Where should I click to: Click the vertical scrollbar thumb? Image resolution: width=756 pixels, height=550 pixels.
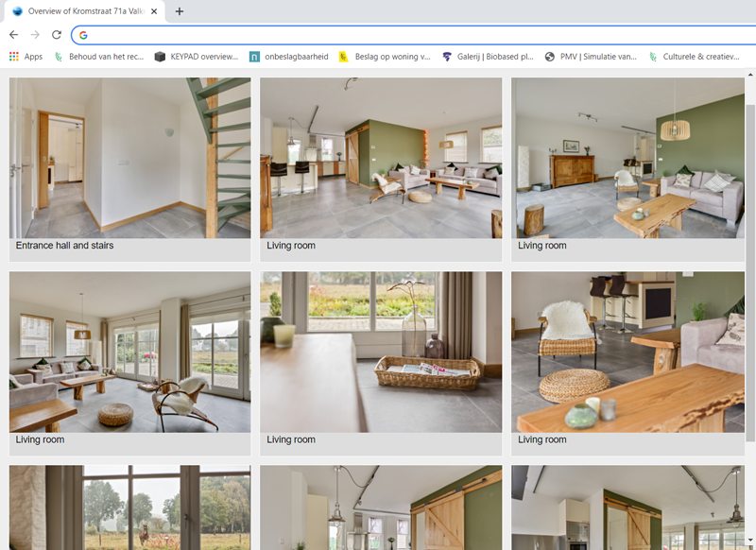tap(750, 272)
